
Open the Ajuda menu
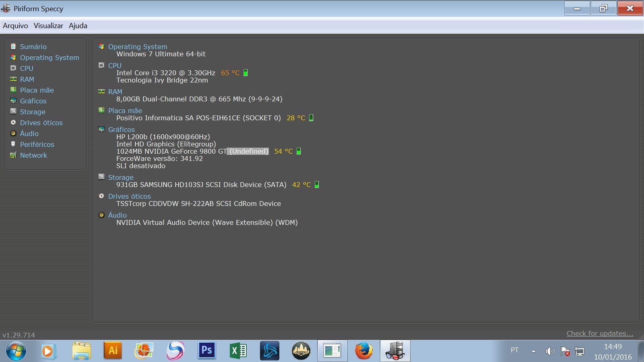pyautogui.click(x=78, y=26)
